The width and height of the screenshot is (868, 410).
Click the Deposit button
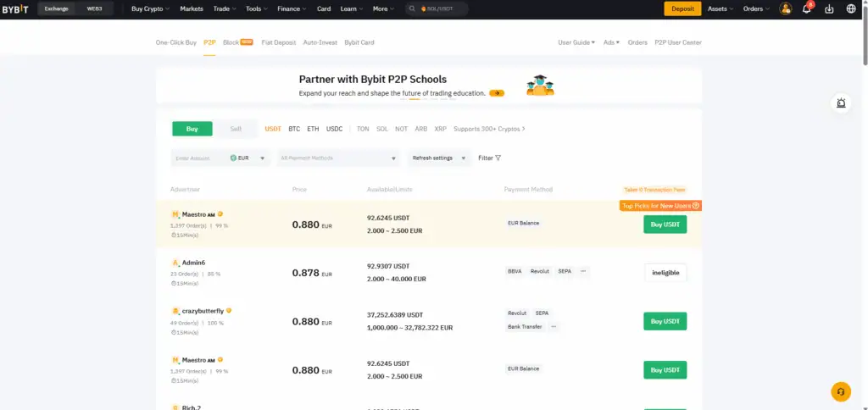682,8
